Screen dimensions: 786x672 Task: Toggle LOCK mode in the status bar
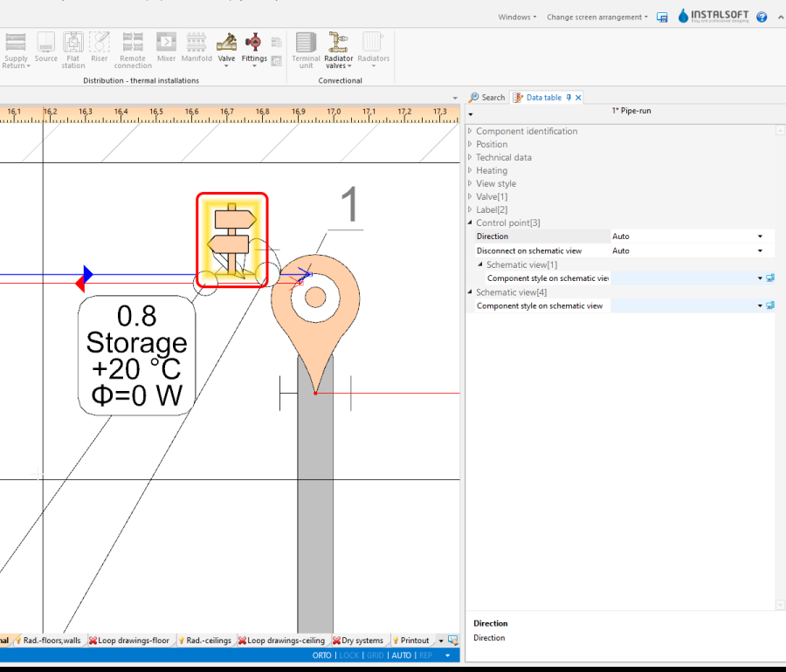pos(348,655)
